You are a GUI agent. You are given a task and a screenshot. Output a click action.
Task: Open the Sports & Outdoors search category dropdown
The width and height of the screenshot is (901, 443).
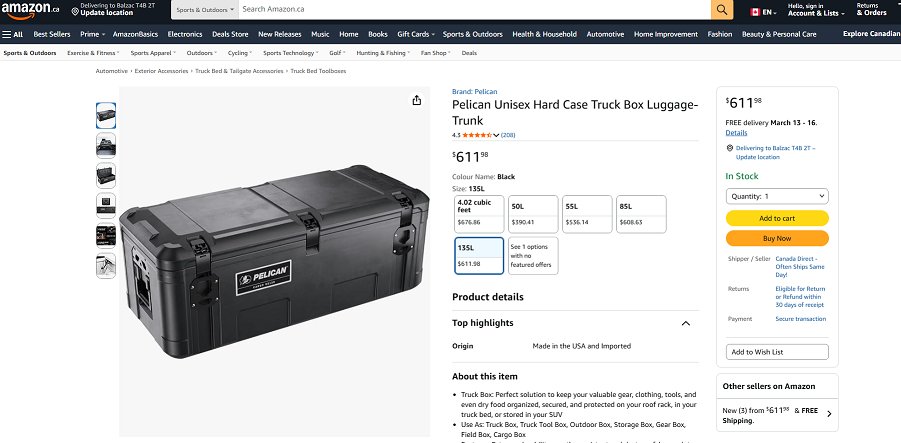tap(205, 9)
